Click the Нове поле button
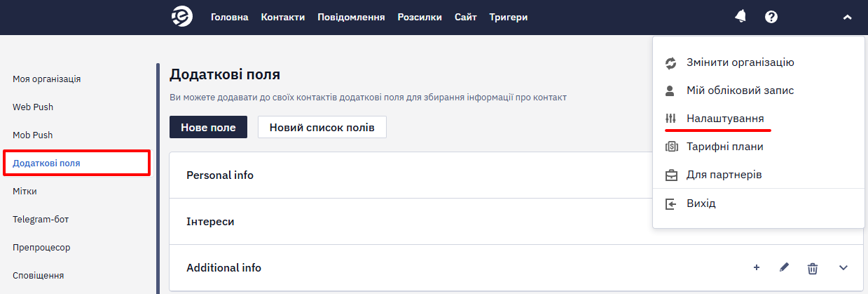 tap(208, 127)
